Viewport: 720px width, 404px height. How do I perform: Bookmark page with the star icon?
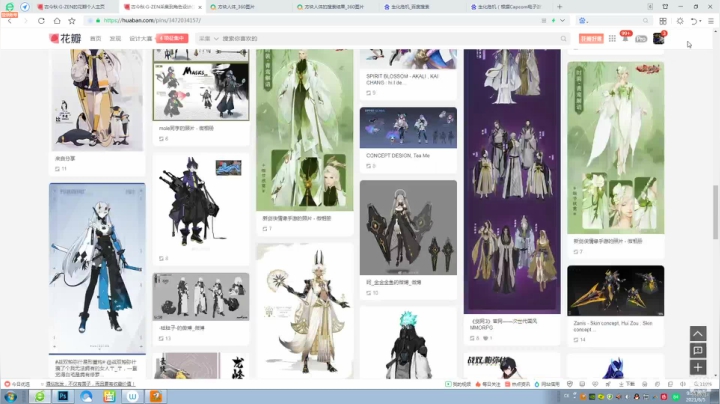tap(72, 21)
